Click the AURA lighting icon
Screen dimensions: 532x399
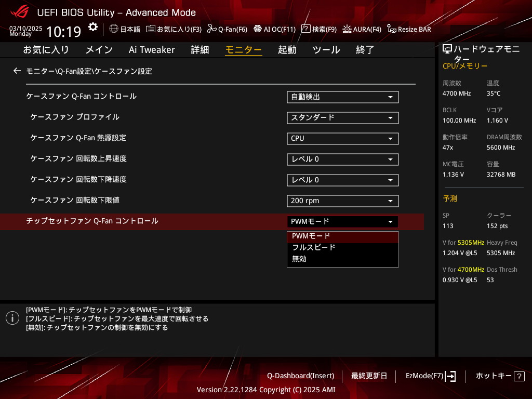[347, 29]
